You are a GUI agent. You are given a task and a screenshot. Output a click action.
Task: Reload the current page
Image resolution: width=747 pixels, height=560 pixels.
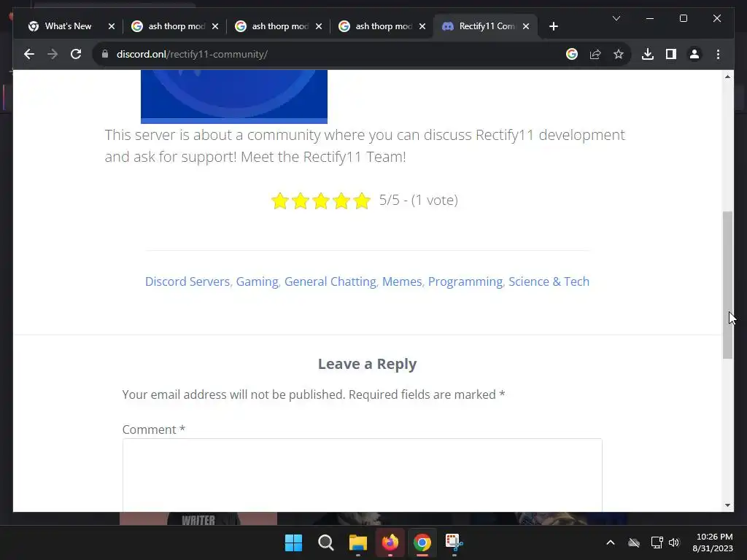(76, 54)
